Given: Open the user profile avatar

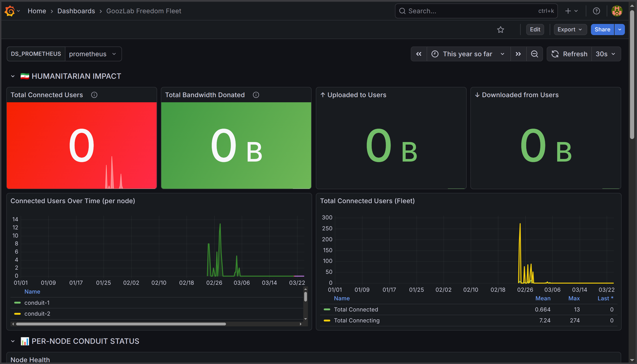Looking at the screenshot, I should click(617, 11).
